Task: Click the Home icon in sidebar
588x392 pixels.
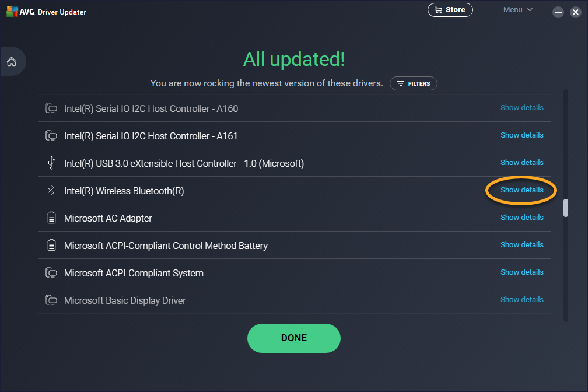Action: click(12, 62)
